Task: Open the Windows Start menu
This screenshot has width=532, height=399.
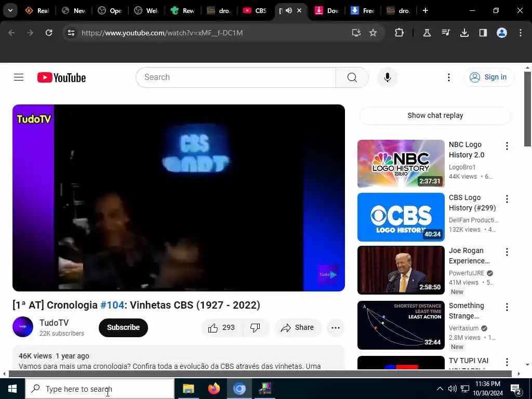Action: [12, 389]
